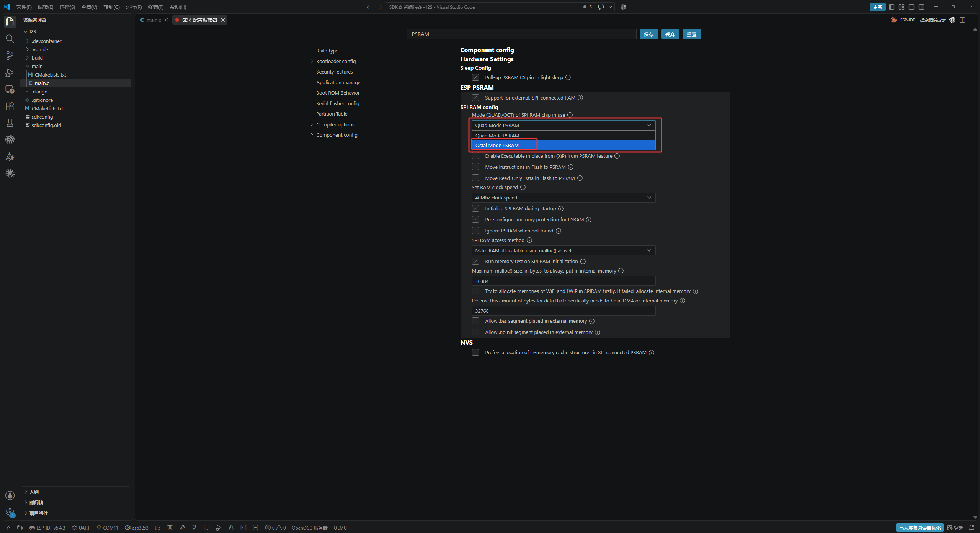
Task: Open the SPI RAM access method dropdown
Action: click(x=563, y=250)
